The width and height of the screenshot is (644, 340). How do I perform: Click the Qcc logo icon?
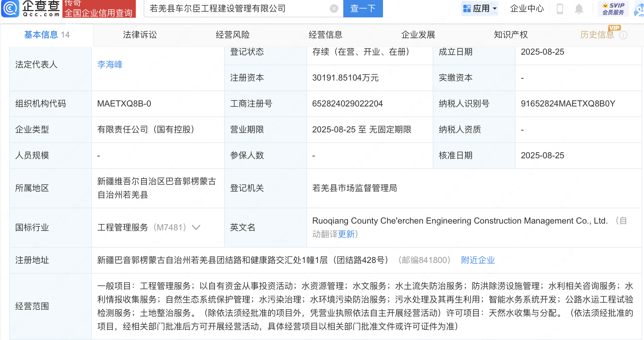point(10,9)
